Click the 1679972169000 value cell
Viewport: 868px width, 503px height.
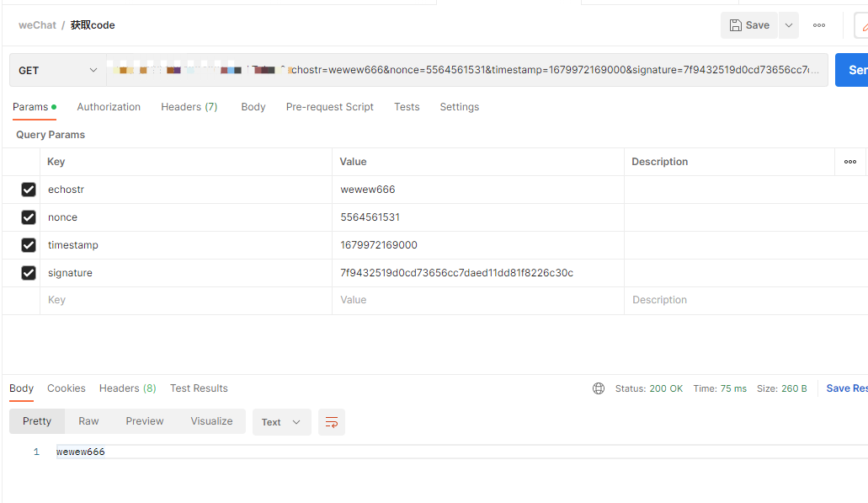pyautogui.click(x=478, y=245)
